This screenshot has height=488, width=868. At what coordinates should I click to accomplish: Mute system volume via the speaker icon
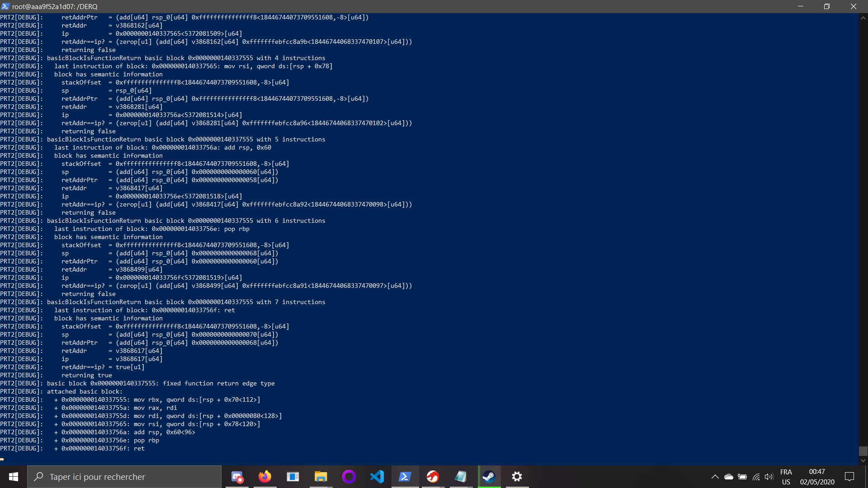pyautogui.click(x=770, y=476)
